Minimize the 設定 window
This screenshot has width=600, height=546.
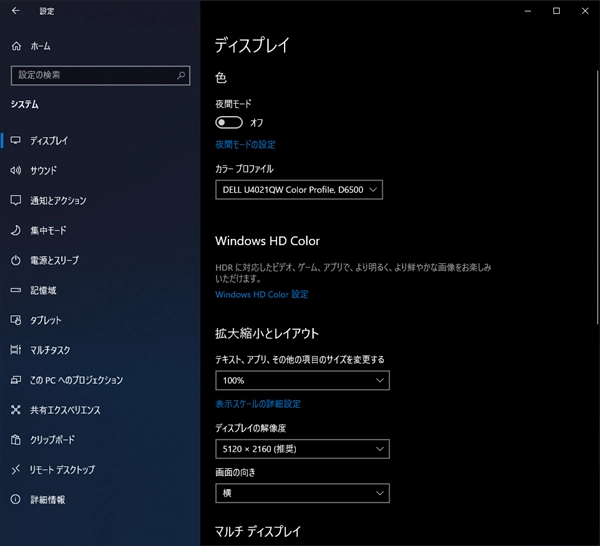[528, 11]
